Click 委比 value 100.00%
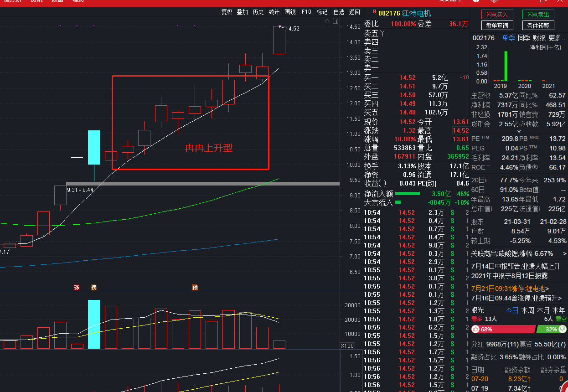The height and width of the screenshot is (392, 568). coord(403,24)
